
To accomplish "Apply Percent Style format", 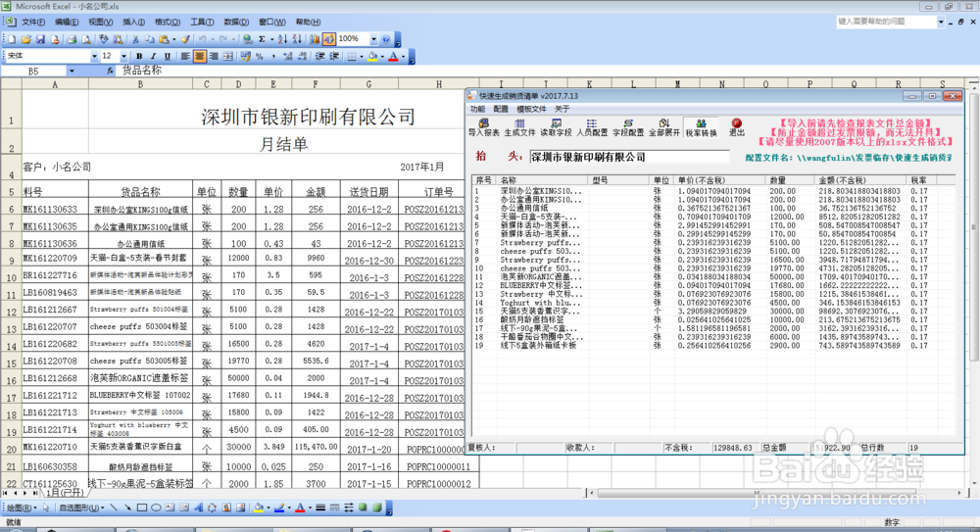I will point(260,56).
